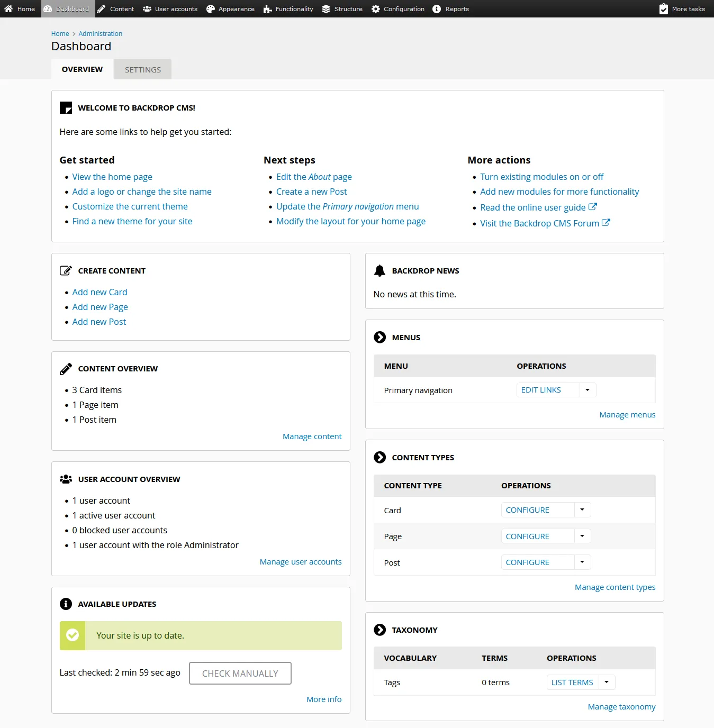Click the User Account Overview group icon
This screenshot has height=728, width=714.
[x=66, y=479]
